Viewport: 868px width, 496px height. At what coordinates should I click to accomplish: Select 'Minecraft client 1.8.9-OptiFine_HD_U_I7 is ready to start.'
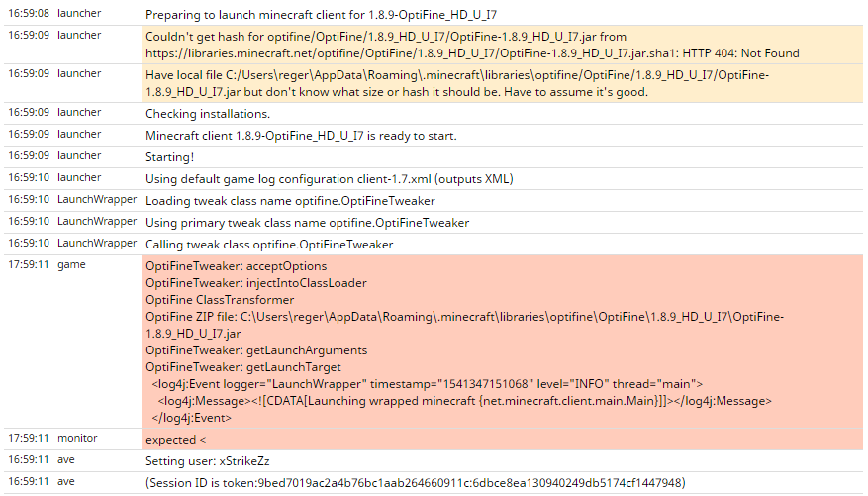(x=301, y=136)
